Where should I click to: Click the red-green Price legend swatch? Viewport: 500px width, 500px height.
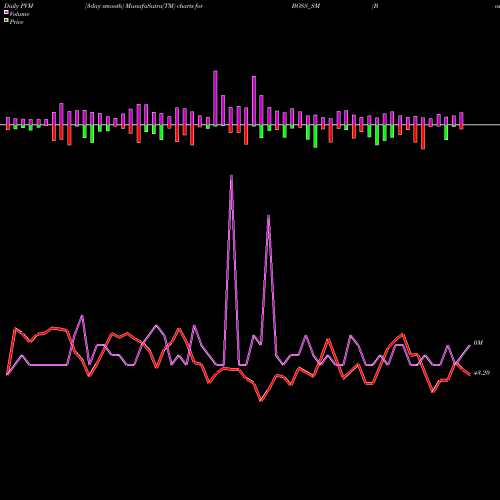(6, 21)
